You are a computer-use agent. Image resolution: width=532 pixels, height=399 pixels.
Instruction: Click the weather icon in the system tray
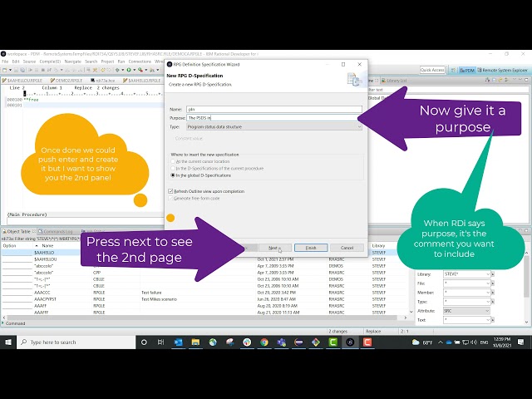click(x=416, y=342)
